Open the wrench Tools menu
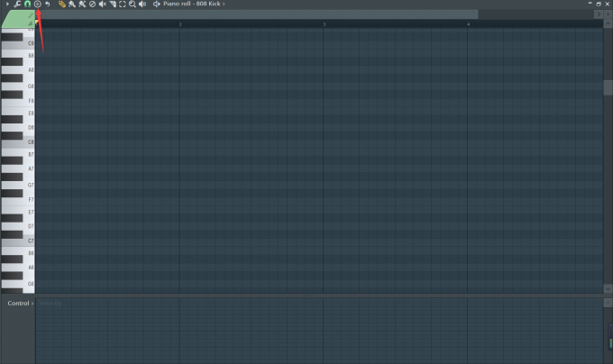Viewport: 613px width, 364px height. click(17, 4)
